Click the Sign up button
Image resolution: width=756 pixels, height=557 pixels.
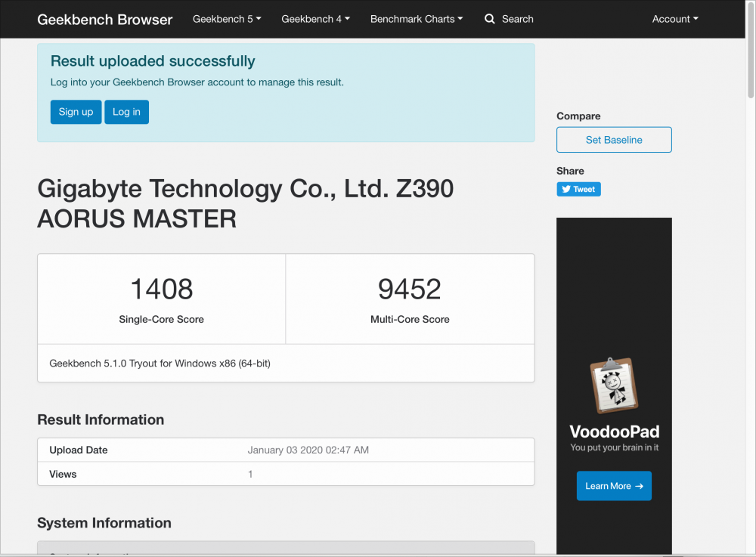point(76,112)
